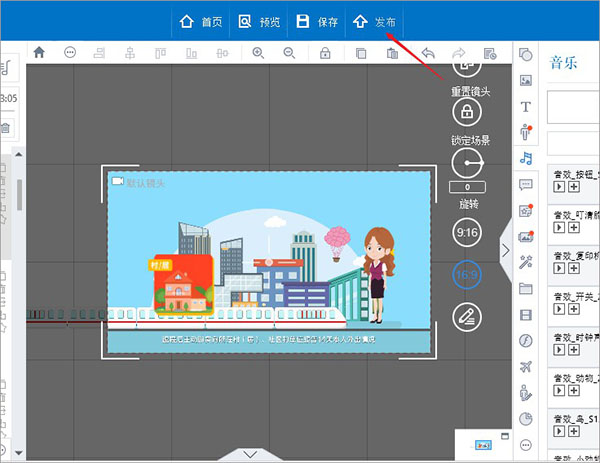
Task: Open the more ellipsis icon at sidebar bottom
Action: 526,445
